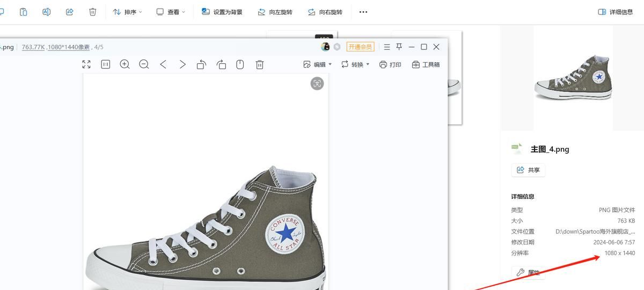
Task: Delete image using the viewer trash icon
Action: [x=260, y=64]
